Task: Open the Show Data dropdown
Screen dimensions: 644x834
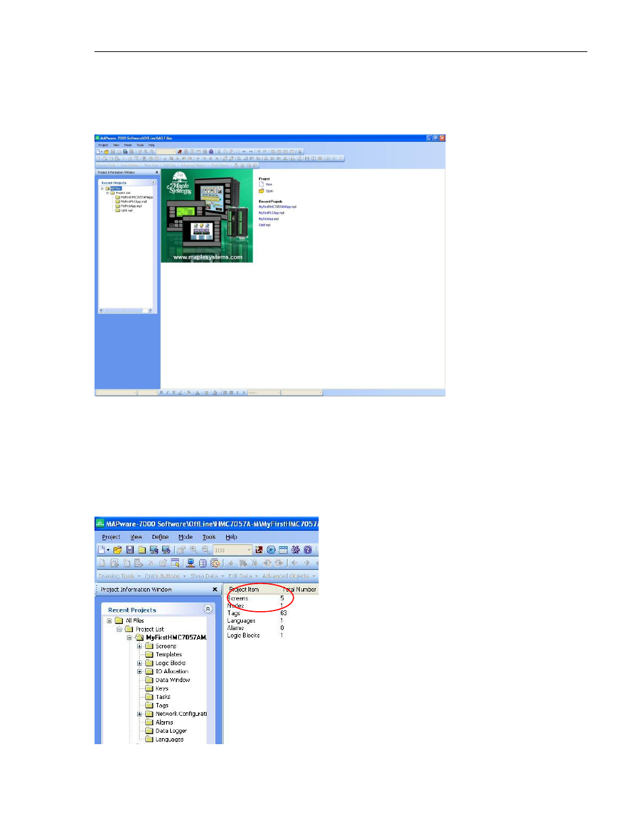Action: point(207,576)
